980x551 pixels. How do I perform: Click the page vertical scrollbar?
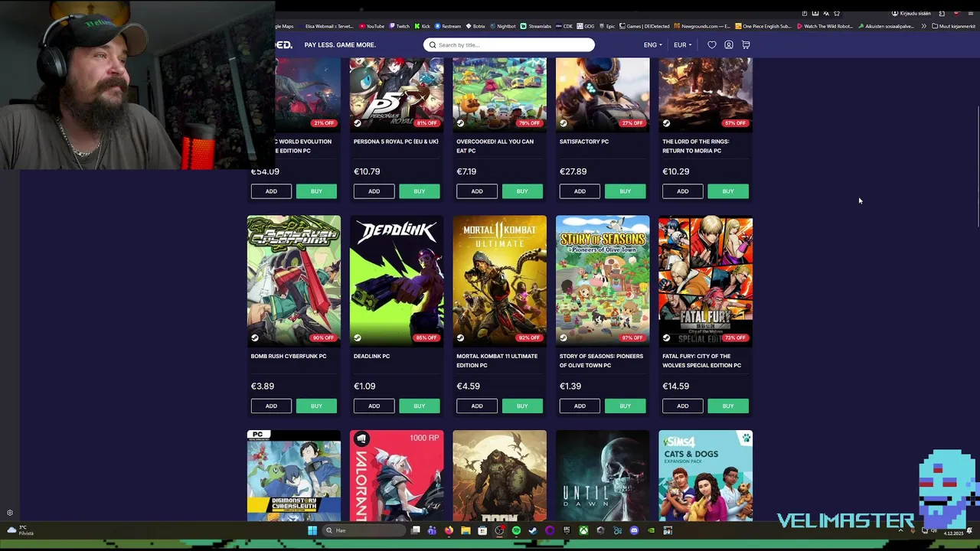tap(978, 167)
